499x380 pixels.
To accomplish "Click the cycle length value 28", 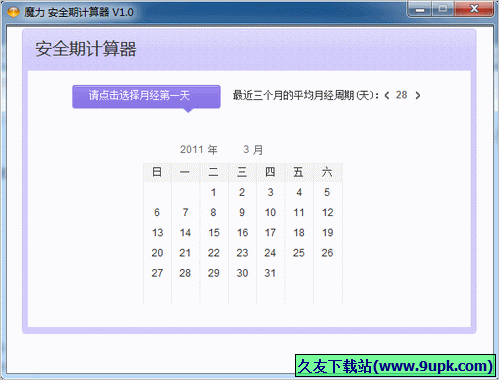I will pyautogui.click(x=402, y=95).
